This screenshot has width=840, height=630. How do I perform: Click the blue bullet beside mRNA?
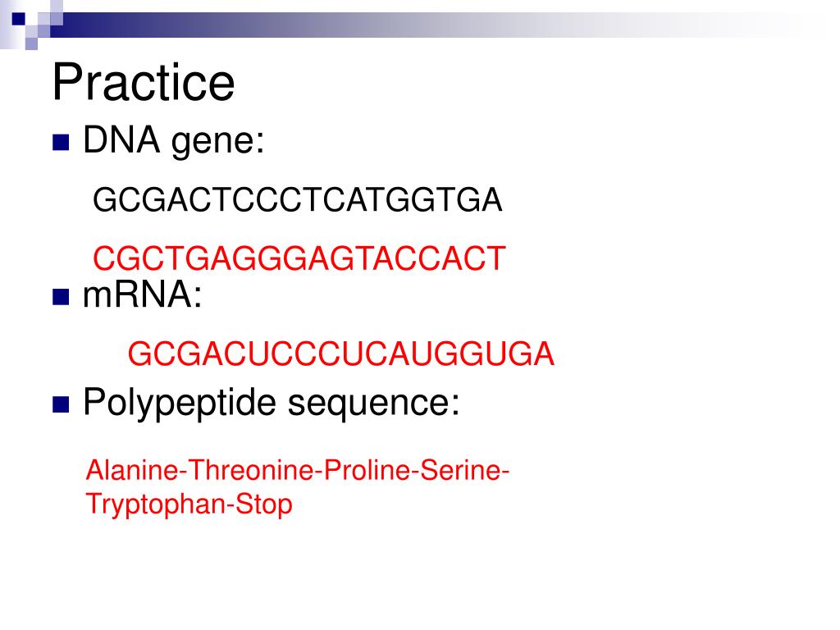pyautogui.click(x=61, y=297)
